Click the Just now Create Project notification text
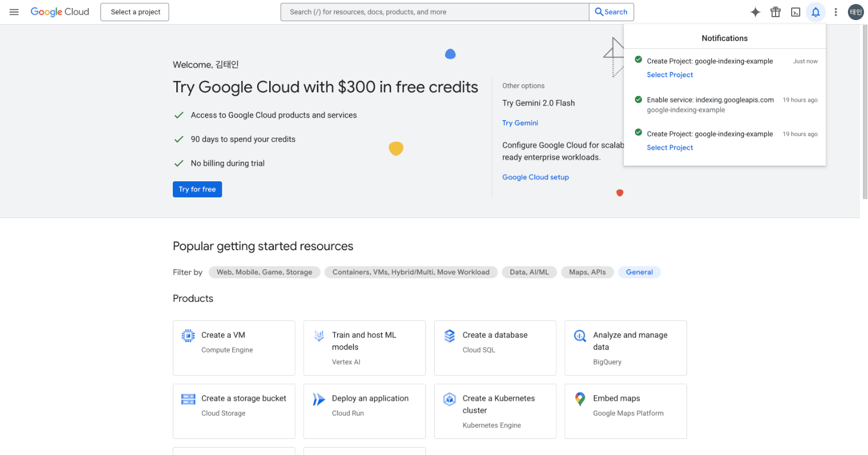The height and width of the screenshot is (455, 868). pyautogui.click(x=710, y=61)
